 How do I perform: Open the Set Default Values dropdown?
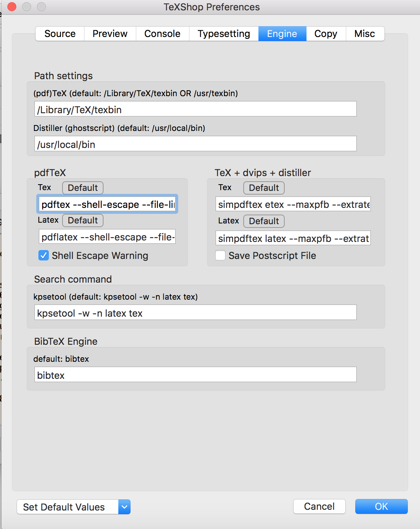point(74,507)
